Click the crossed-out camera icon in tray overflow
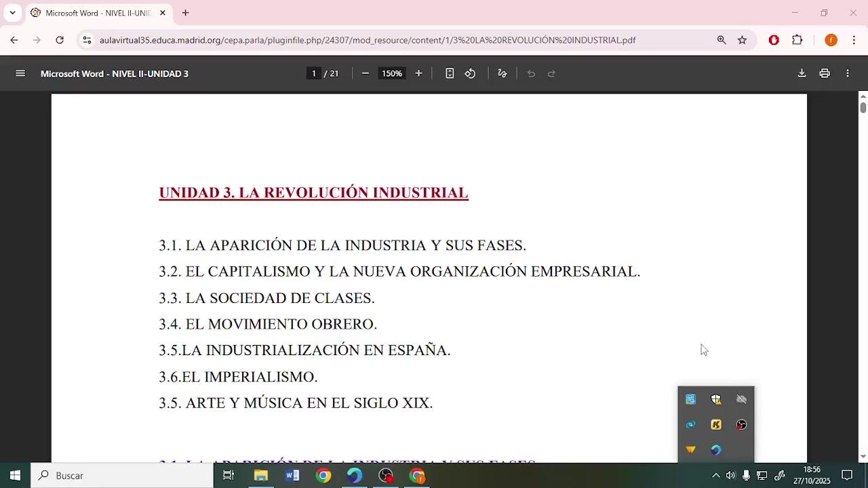This screenshot has height=488, width=868. click(x=741, y=399)
